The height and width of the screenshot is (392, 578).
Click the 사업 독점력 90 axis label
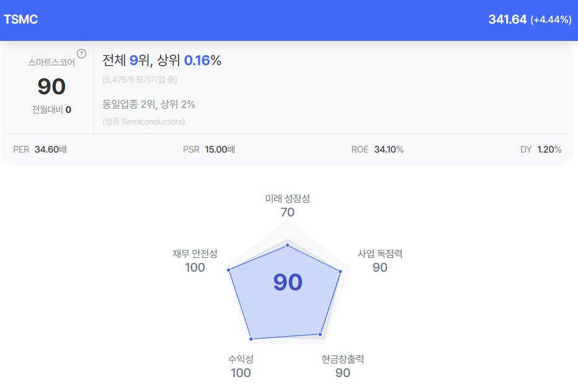tap(380, 261)
